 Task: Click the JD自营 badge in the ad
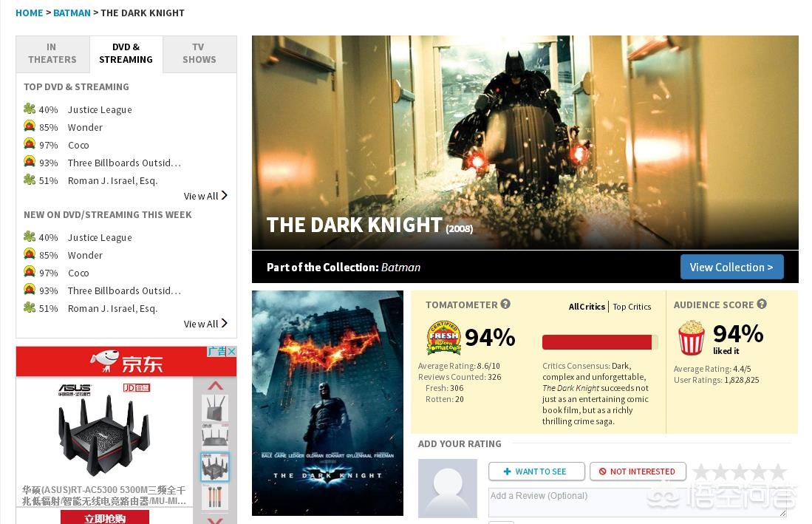(x=137, y=388)
